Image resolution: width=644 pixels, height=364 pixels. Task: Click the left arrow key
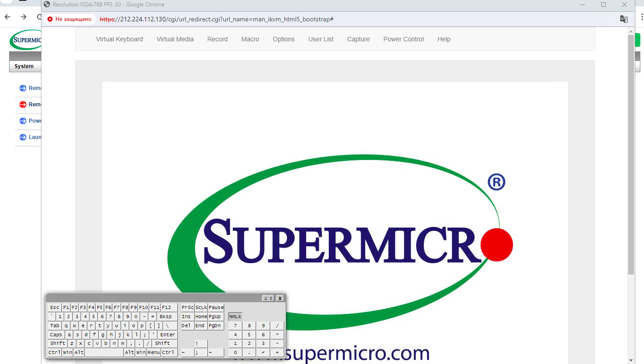[187, 353]
